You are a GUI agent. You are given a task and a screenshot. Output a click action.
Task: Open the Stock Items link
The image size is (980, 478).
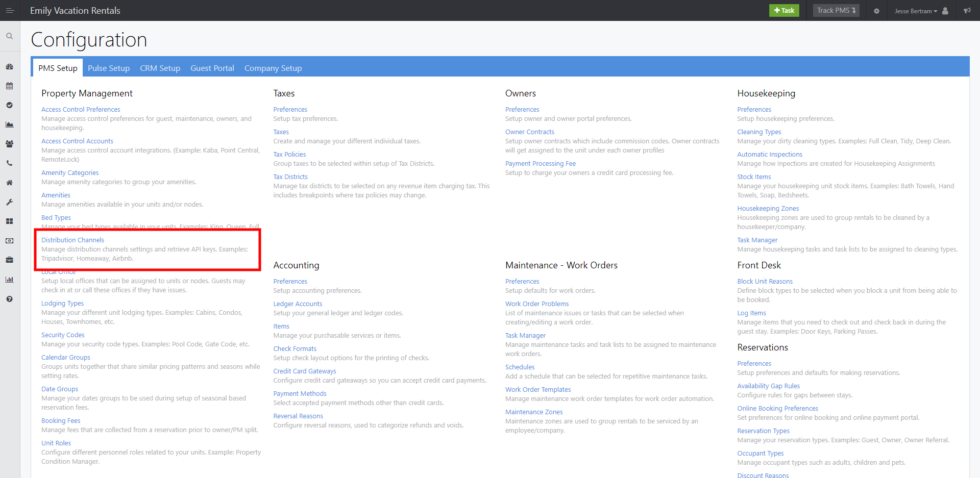(x=754, y=177)
